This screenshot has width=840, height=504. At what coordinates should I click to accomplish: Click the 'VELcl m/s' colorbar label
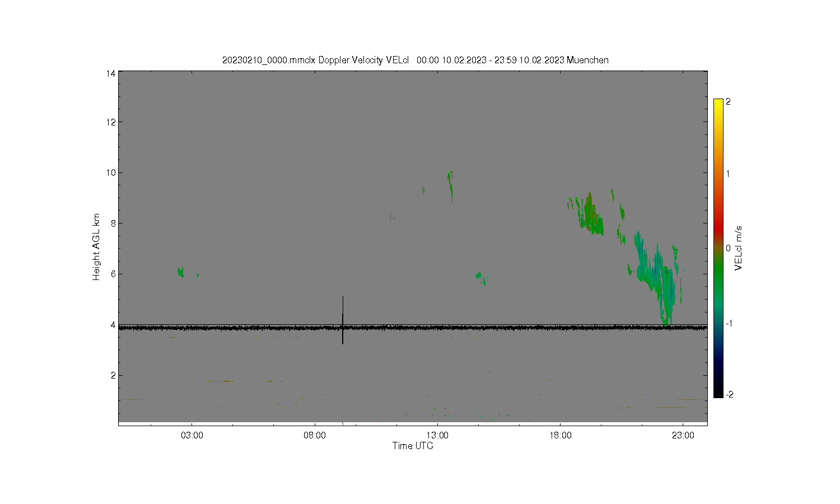tap(739, 248)
